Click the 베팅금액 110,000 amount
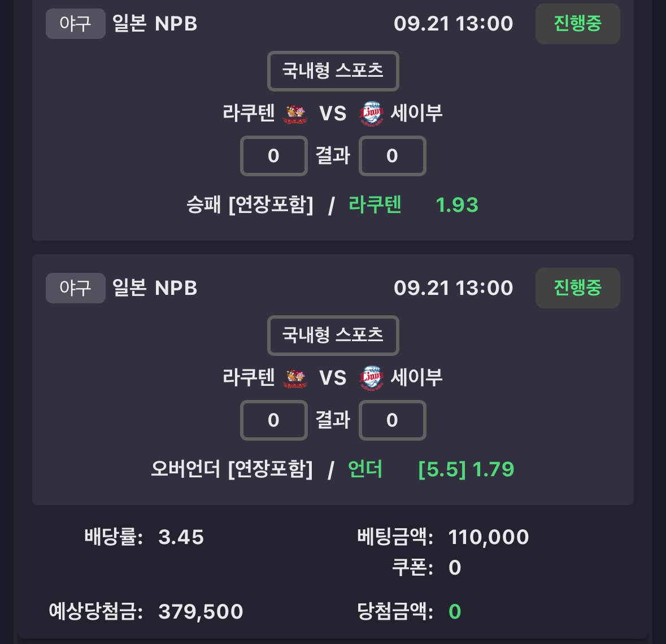Image resolution: width=666 pixels, height=644 pixels. click(x=489, y=537)
